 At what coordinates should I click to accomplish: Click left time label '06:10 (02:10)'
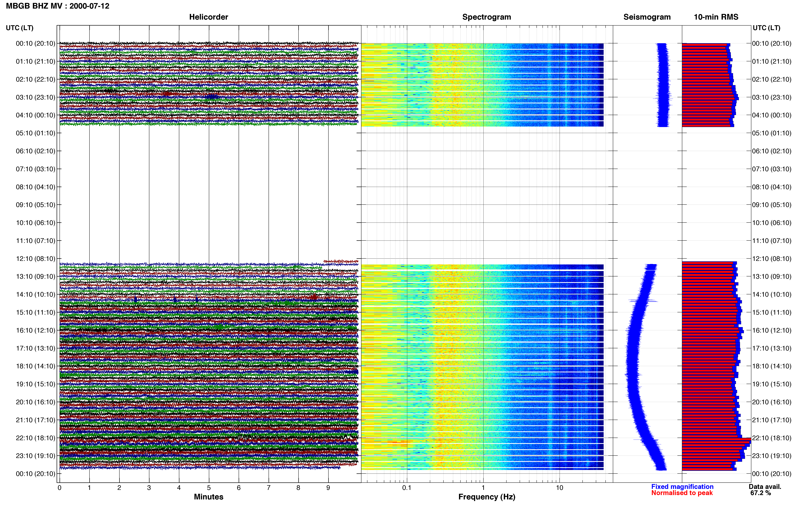click(x=36, y=151)
